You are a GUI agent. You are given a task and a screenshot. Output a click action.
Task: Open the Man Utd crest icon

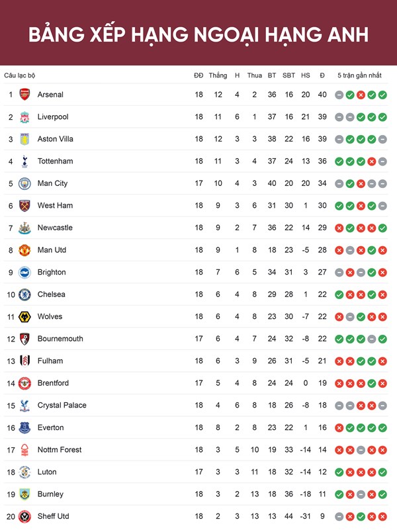click(x=24, y=250)
